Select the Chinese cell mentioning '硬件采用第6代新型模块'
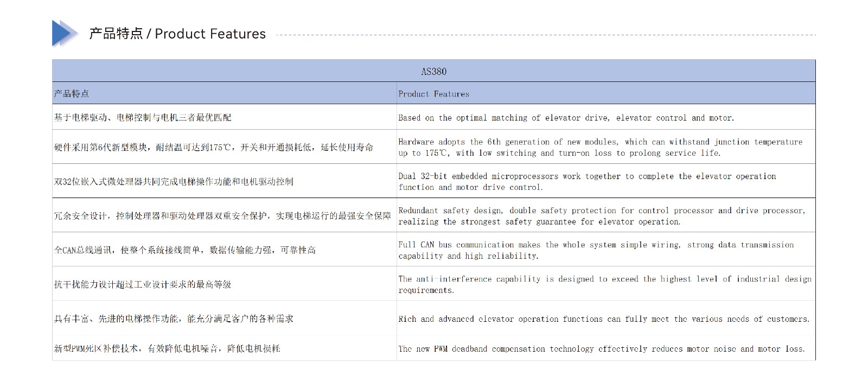 pyautogui.click(x=225, y=147)
